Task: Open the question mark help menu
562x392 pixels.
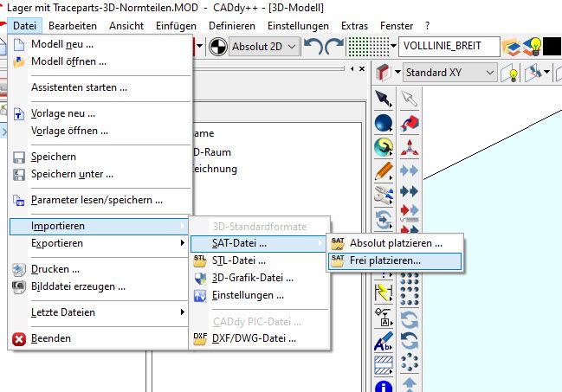Action: tap(427, 26)
